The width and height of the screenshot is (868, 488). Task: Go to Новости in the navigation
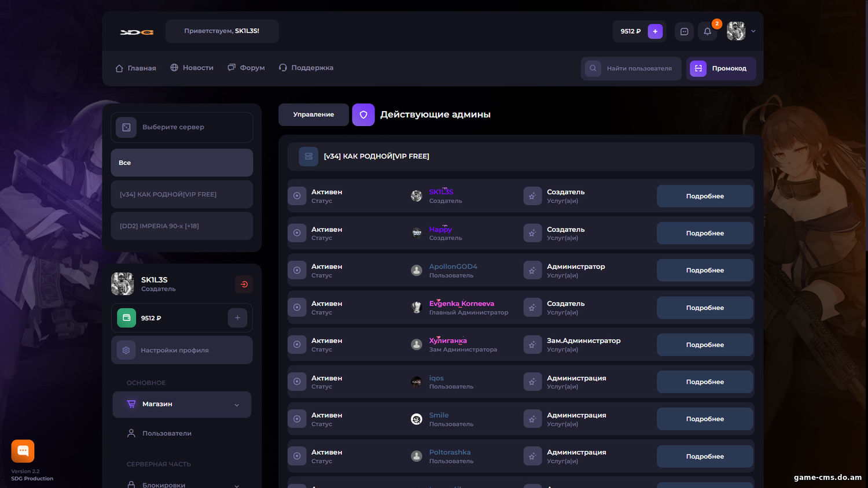(192, 68)
